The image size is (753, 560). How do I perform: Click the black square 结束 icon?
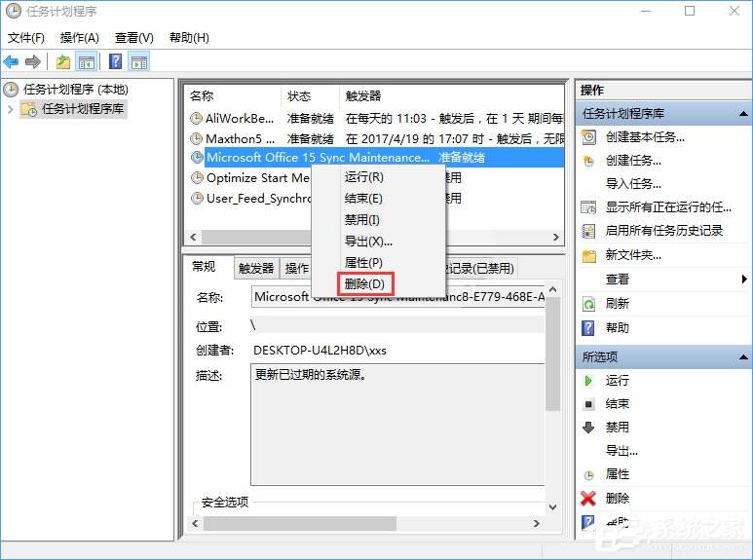coord(588,404)
